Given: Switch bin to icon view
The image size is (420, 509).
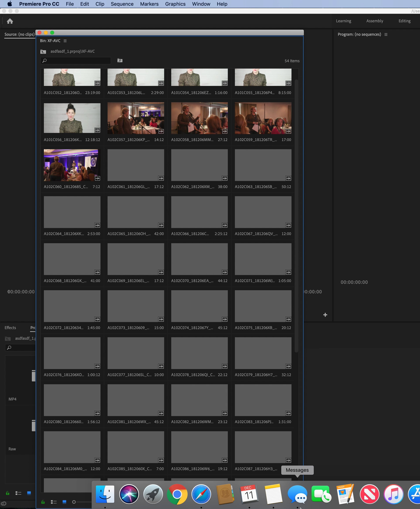Looking at the screenshot, I should pos(64,502).
